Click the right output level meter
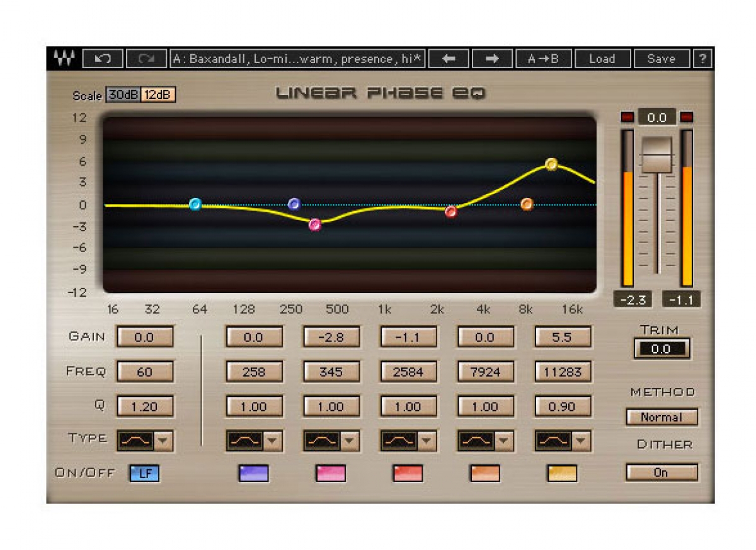The image size is (756, 550). click(x=687, y=209)
